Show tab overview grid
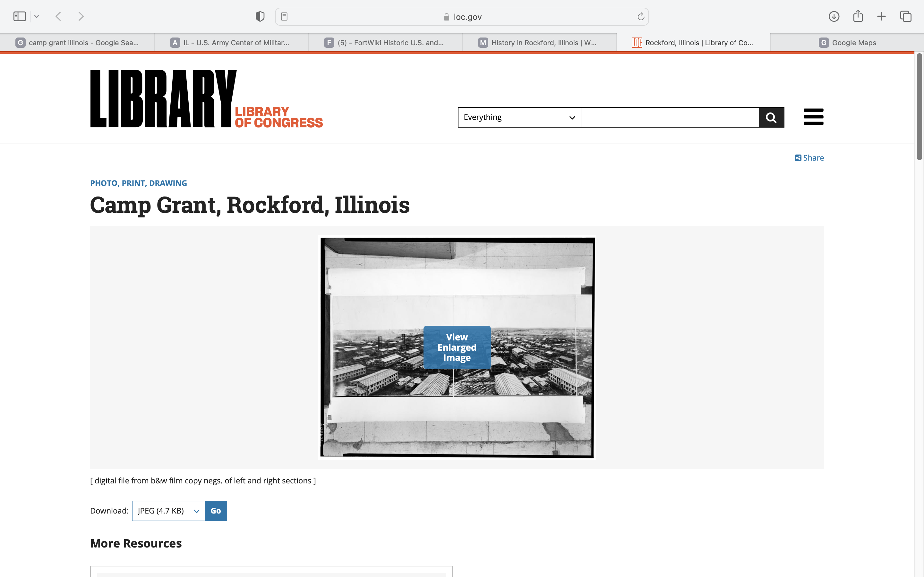 [906, 16]
